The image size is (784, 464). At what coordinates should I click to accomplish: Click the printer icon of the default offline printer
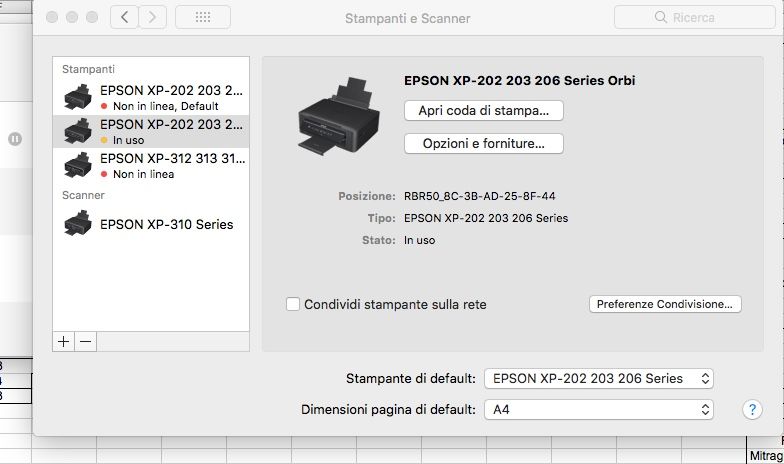(78, 97)
